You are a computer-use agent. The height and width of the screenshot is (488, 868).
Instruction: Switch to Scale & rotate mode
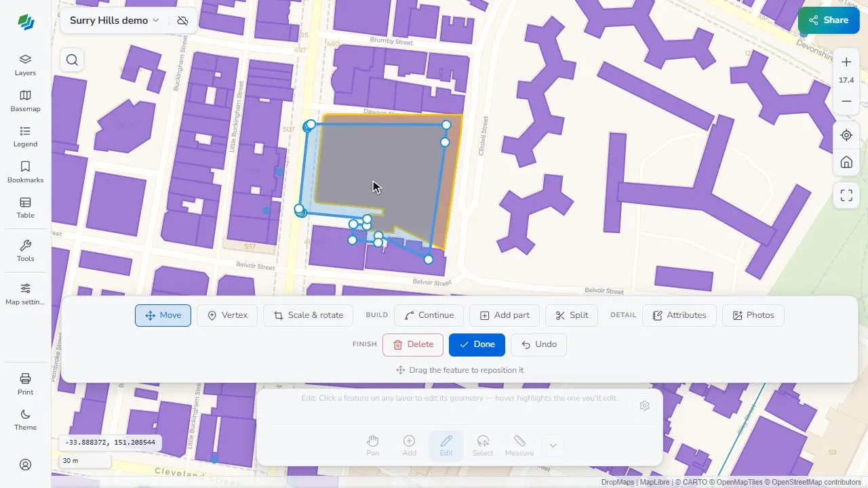(308, 315)
